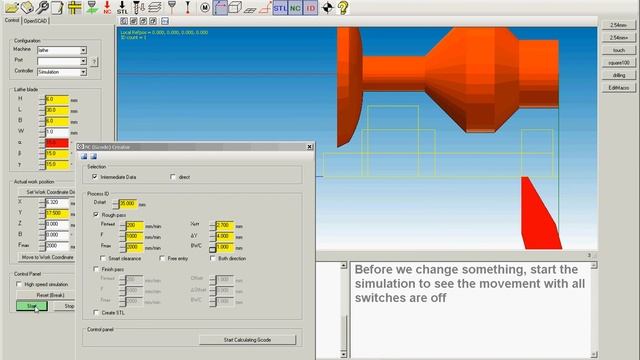
Task: Click Start Calculating Gcode button
Action: (247, 340)
